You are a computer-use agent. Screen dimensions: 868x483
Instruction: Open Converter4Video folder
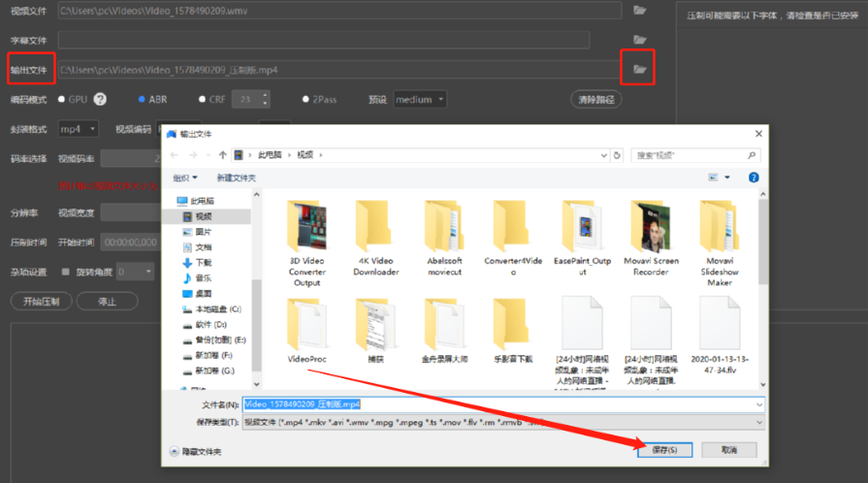[x=513, y=239]
